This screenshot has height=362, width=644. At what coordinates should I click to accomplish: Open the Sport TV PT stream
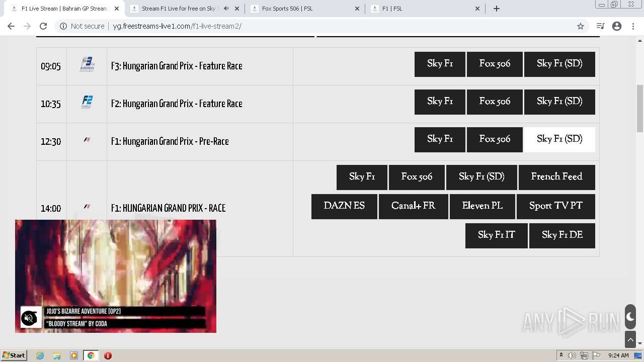pos(556,207)
